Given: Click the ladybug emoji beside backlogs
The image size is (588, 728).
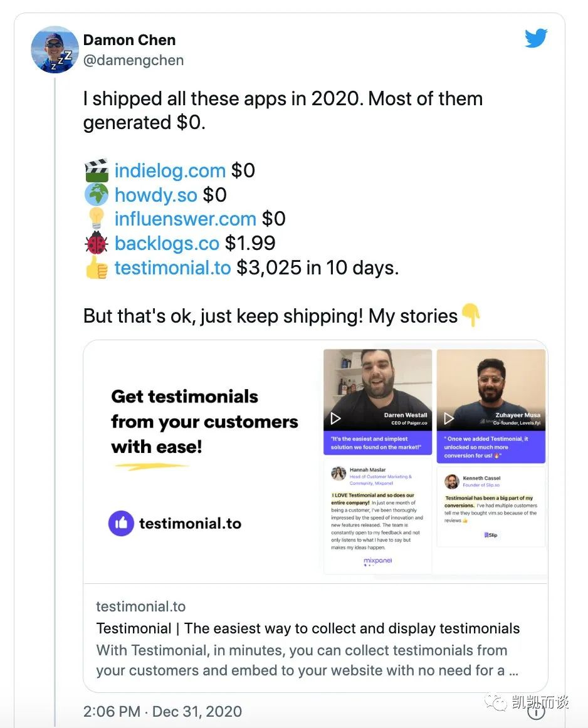Looking at the screenshot, I should (x=96, y=243).
